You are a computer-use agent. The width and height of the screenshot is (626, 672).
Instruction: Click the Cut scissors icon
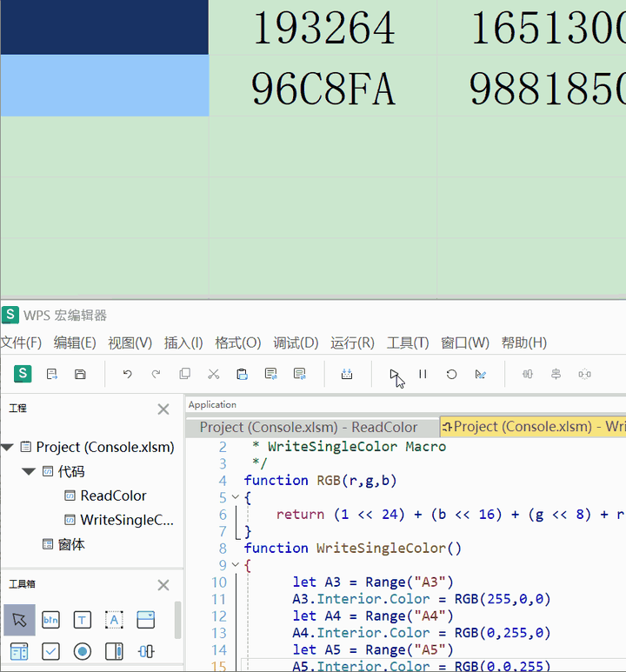pos(214,374)
